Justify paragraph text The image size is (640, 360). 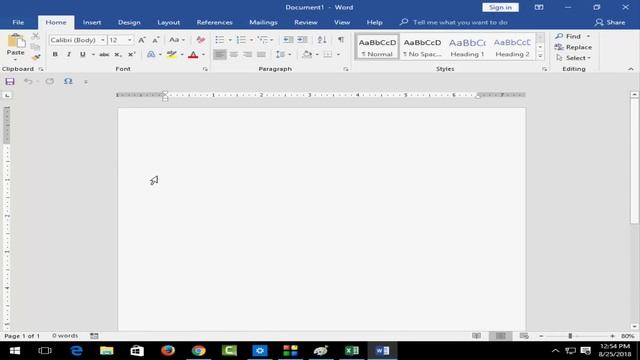261,54
